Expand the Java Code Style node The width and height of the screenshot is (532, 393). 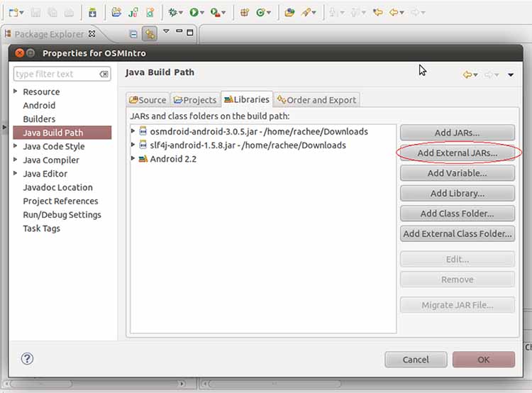coord(16,146)
